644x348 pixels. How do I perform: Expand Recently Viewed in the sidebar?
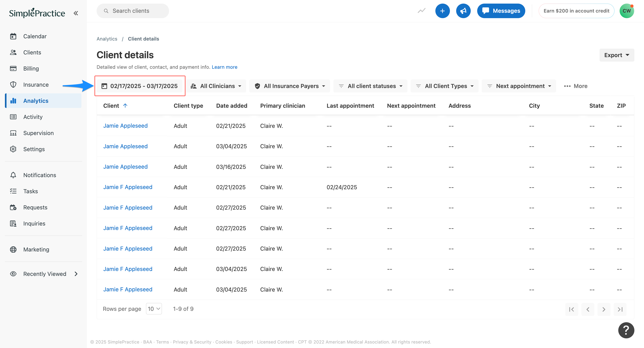(x=44, y=274)
